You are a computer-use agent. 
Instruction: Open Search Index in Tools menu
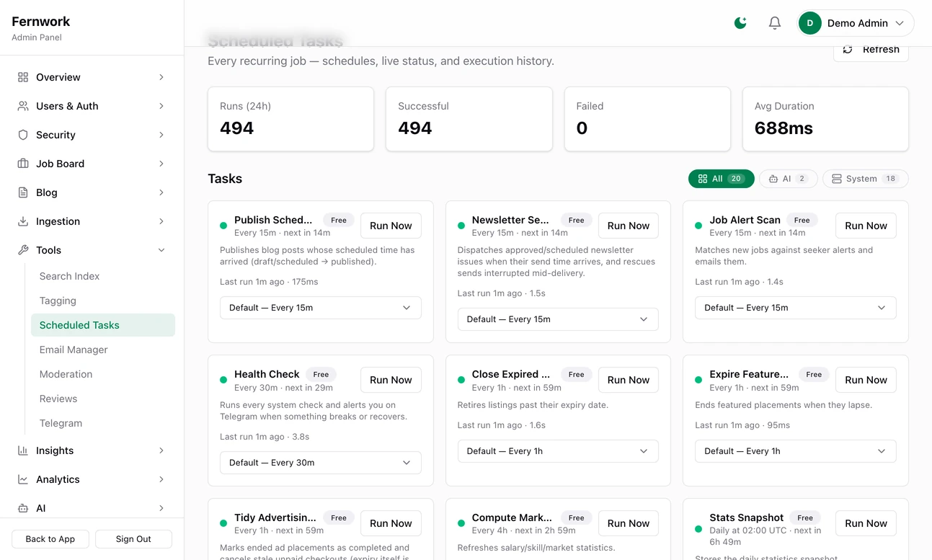(103, 276)
